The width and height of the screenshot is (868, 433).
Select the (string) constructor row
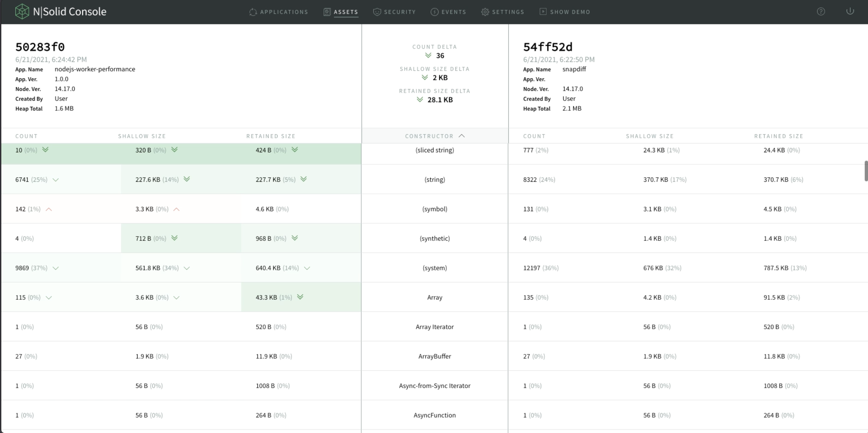(434, 179)
